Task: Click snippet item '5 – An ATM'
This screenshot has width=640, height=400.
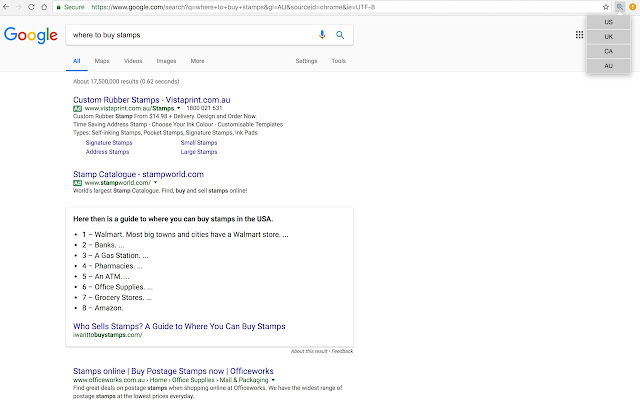Action: click(106, 277)
